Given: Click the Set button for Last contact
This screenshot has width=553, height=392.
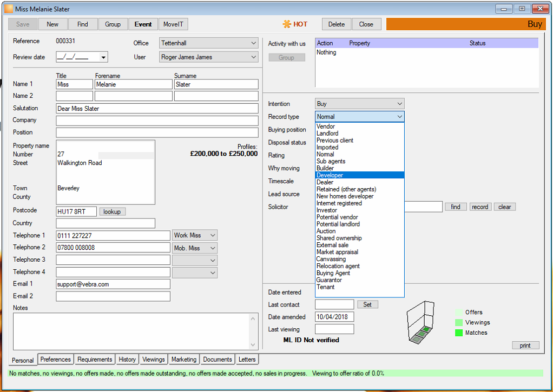Looking at the screenshot, I should 367,304.
